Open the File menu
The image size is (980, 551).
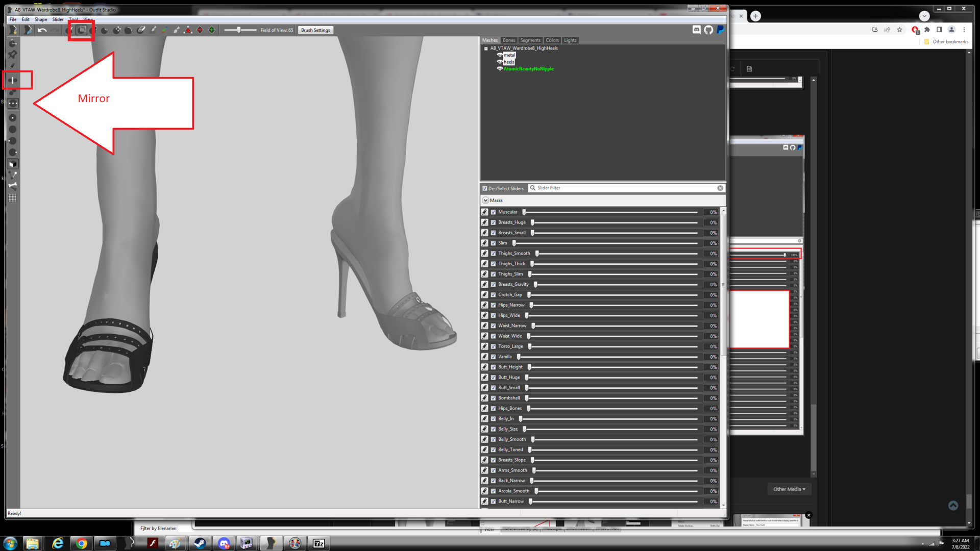point(13,19)
